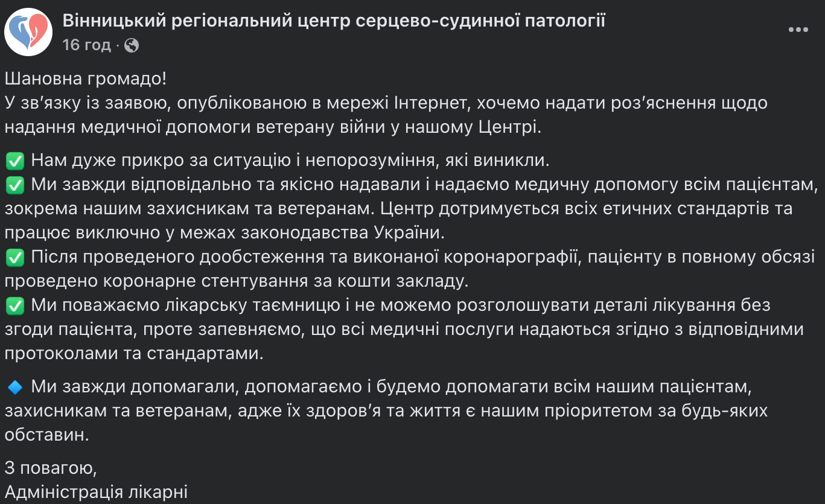Click the checkmark emoji before "Ми завжди відповідально"
825x504 pixels.
pyautogui.click(x=14, y=185)
